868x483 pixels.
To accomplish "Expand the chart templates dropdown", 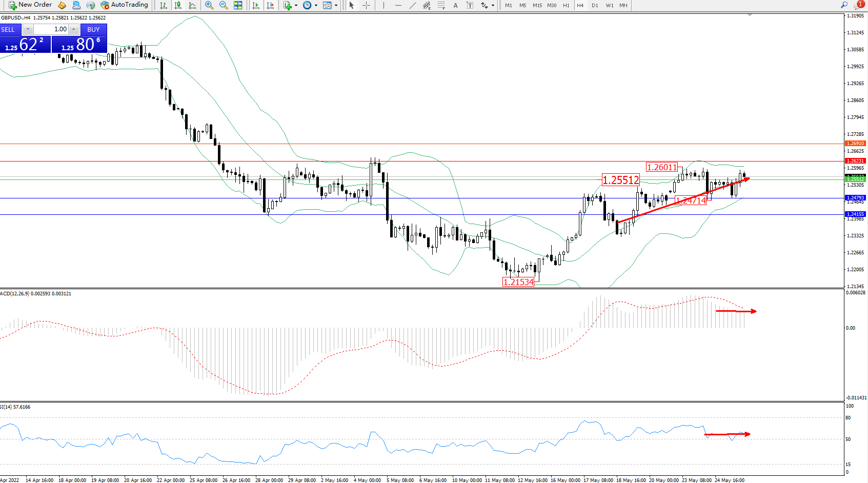I will (336, 5).
